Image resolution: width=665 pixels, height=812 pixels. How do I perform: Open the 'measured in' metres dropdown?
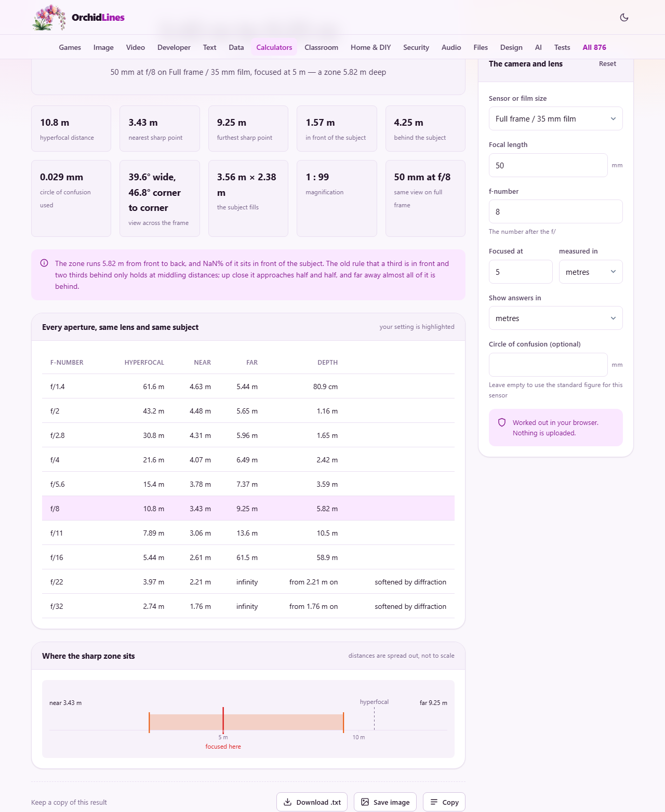pyautogui.click(x=591, y=272)
